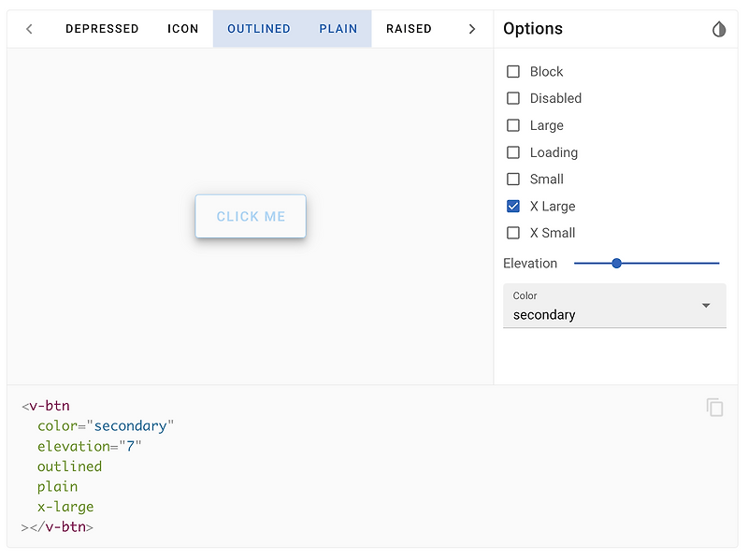Click the Elevation slider thumb
This screenshot has height=560, width=748.
point(617,264)
